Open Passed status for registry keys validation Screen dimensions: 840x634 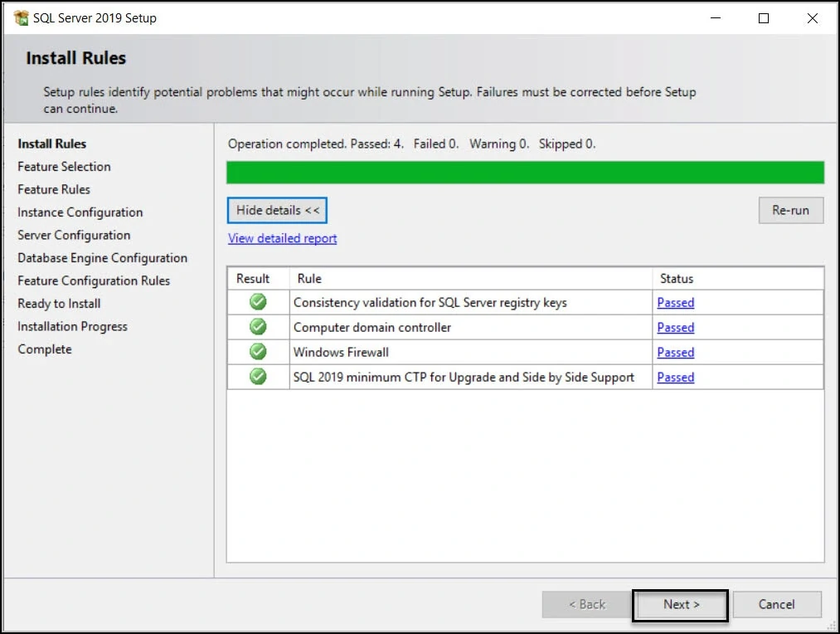pyautogui.click(x=676, y=302)
